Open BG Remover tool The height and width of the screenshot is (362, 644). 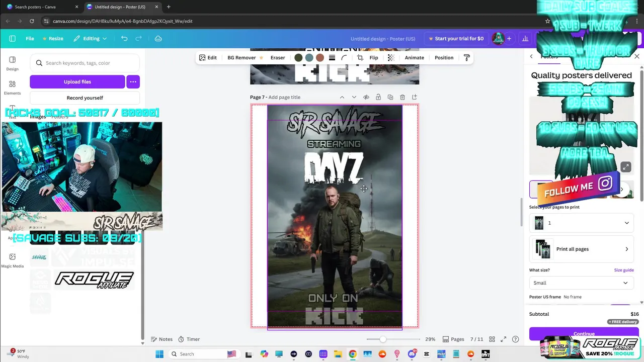245,58
